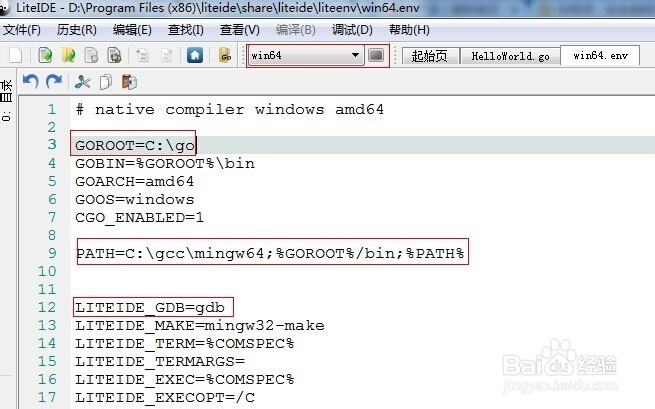Click line number 8 in the gutter
Screen dimensions: 655x409
[52, 235]
